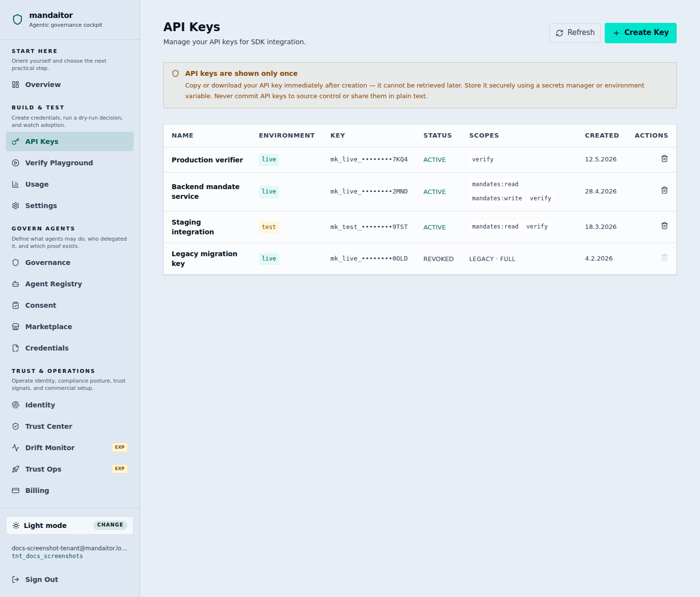Click the mandates:write scope tag
Viewport: 700px width, 597px height.
coord(497,198)
